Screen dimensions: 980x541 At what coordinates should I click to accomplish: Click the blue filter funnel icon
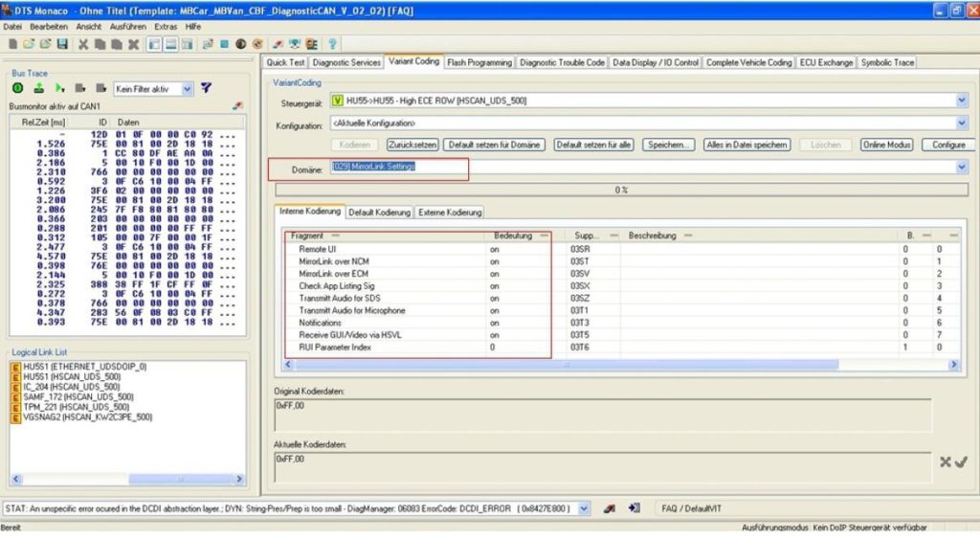point(206,88)
